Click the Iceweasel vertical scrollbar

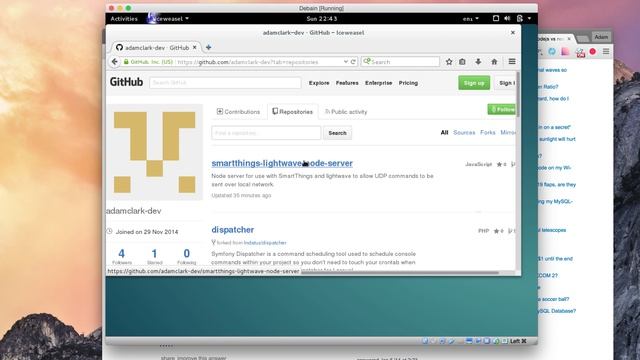click(518, 94)
